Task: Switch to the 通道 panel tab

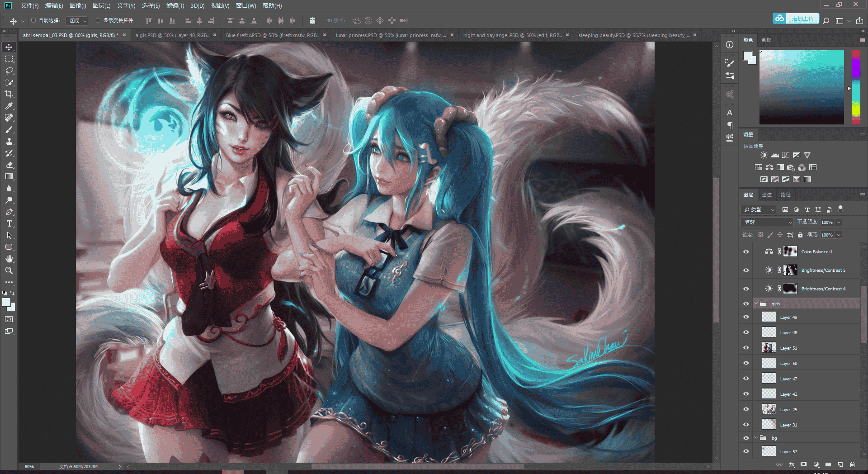Action: (x=767, y=194)
